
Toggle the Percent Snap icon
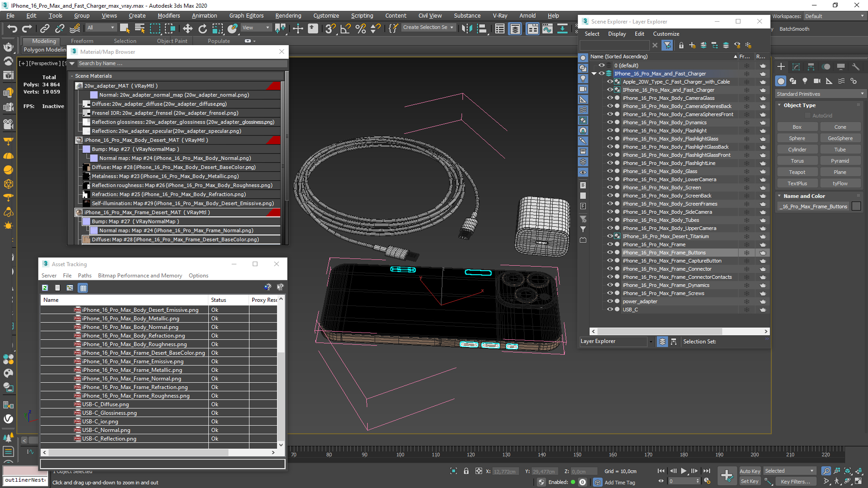click(x=360, y=29)
